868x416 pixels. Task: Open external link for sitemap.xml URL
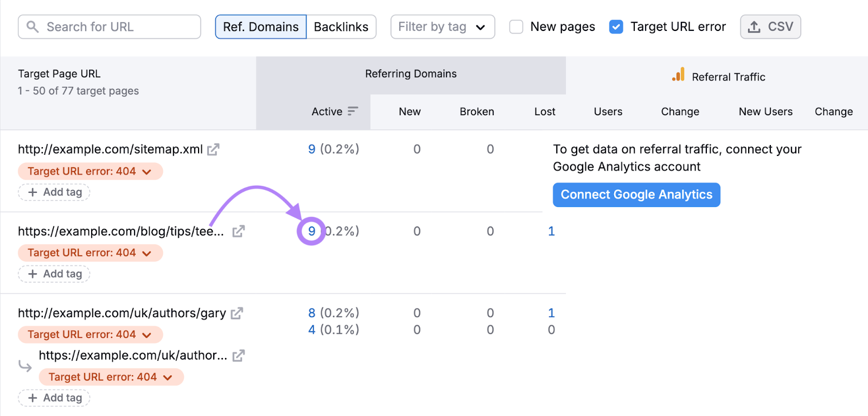[x=213, y=149]
